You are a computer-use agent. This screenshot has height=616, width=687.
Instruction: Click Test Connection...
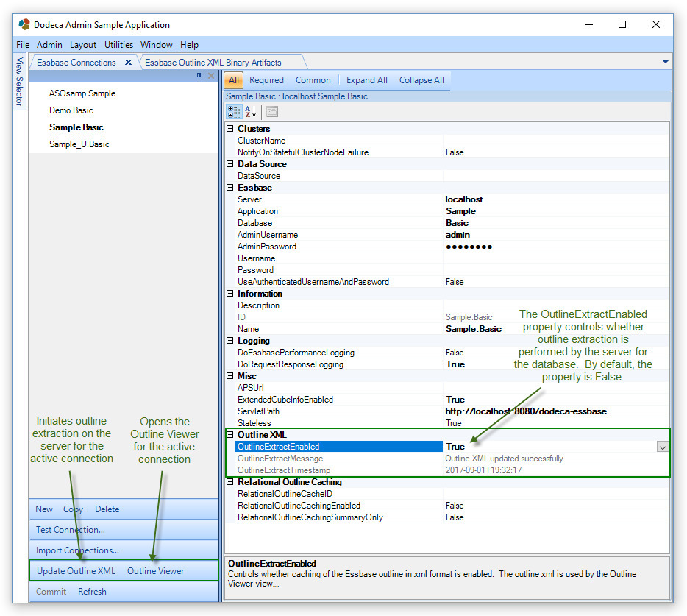click(70, 530)
